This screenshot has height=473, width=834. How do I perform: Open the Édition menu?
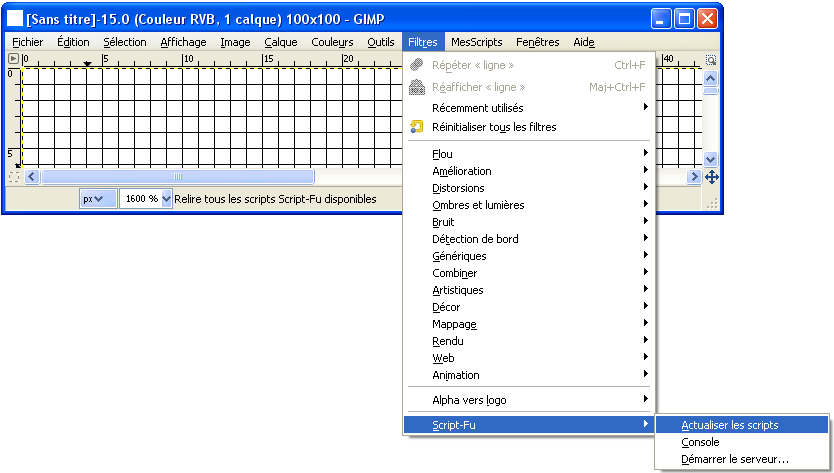(73, 42)
